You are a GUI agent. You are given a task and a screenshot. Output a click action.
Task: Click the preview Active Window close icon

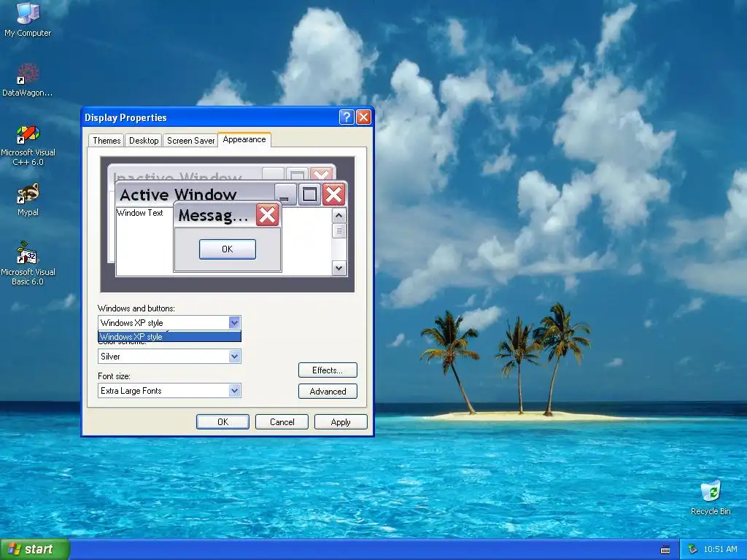(333, 194)
